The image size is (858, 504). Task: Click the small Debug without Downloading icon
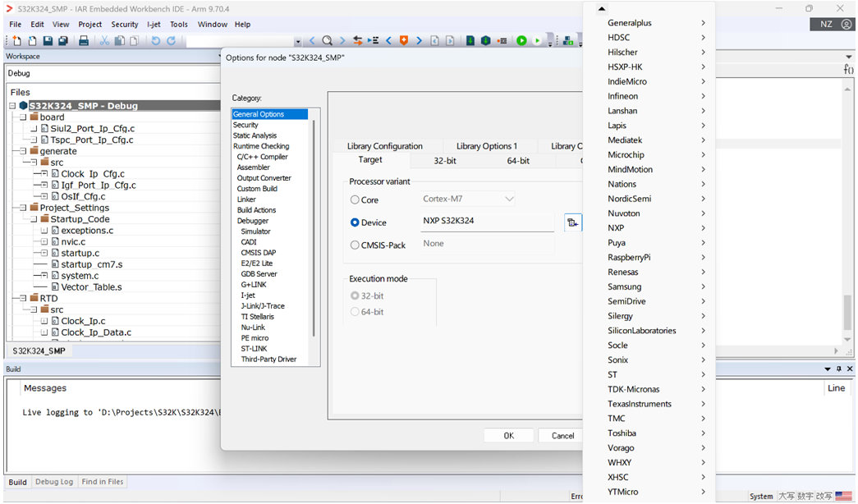coord(537,40)
